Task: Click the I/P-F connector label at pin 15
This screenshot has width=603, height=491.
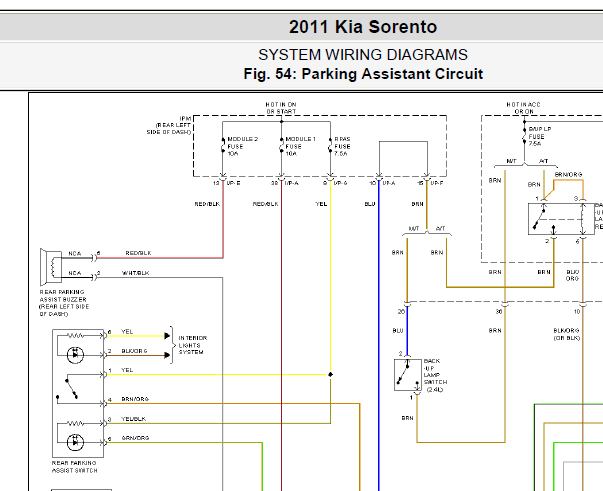Action: pyautogui.click(x=437, y=183)
